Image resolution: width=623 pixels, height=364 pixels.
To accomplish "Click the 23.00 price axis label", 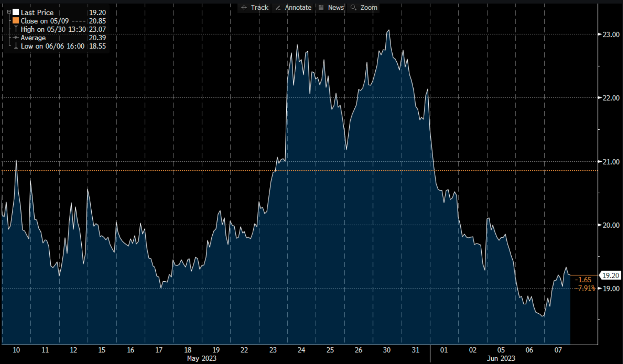I will (x=611, y=35).
